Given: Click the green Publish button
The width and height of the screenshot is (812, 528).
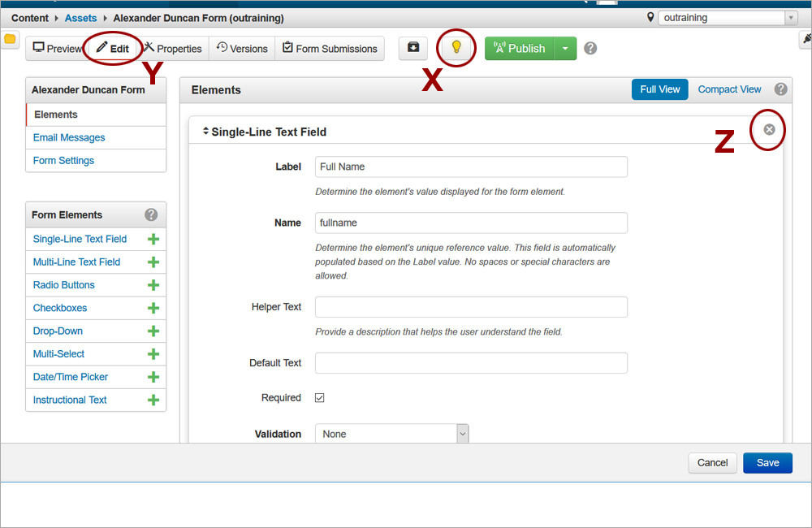Looking at the screenshot, I should [520, 48].
